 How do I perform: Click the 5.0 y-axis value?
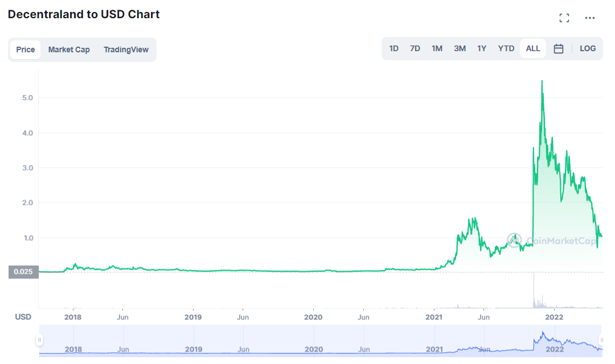click(27, 98)
